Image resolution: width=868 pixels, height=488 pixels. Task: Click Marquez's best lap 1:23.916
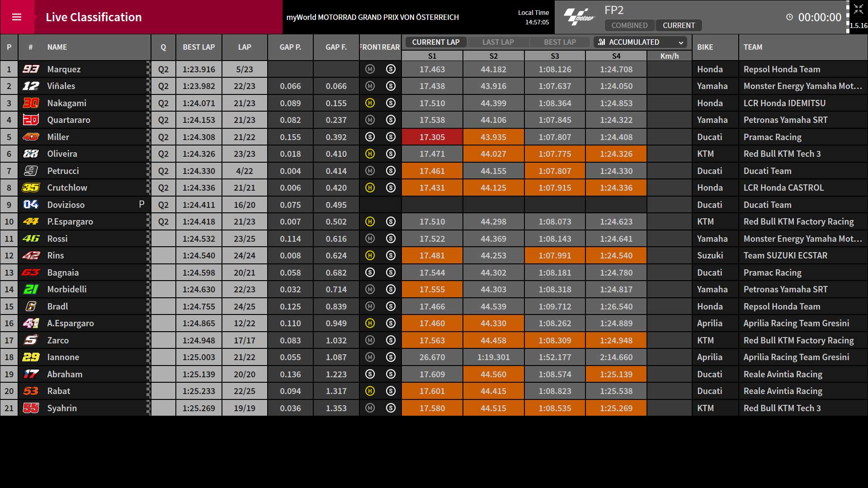pos(199,69)
